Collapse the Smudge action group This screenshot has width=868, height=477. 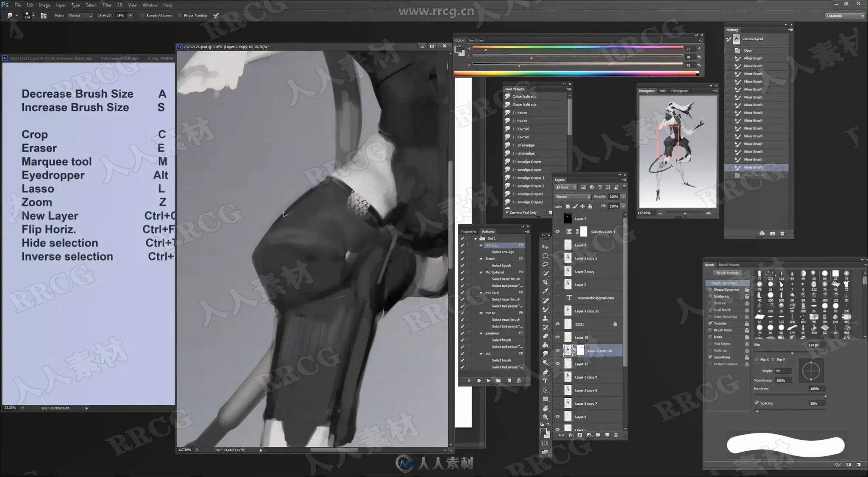(481, 245)
